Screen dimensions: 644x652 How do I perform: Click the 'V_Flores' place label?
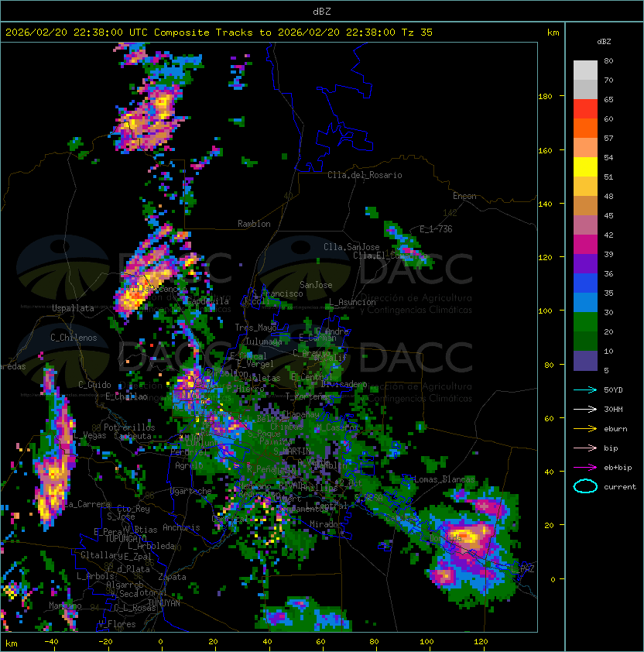pyautogui.click(x=117, y=624)
